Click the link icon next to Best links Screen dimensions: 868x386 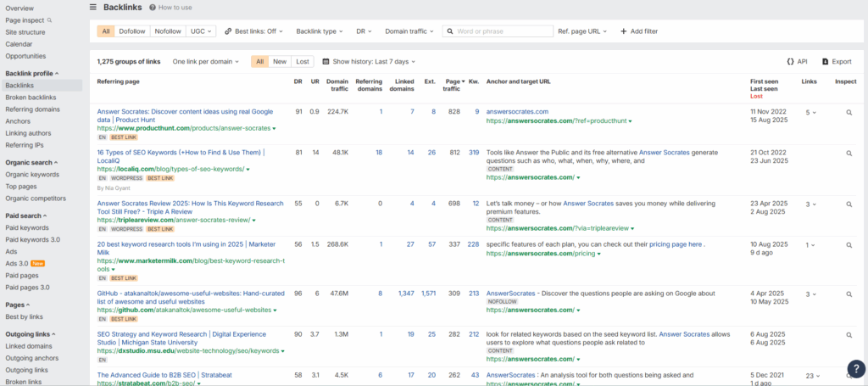228,31
